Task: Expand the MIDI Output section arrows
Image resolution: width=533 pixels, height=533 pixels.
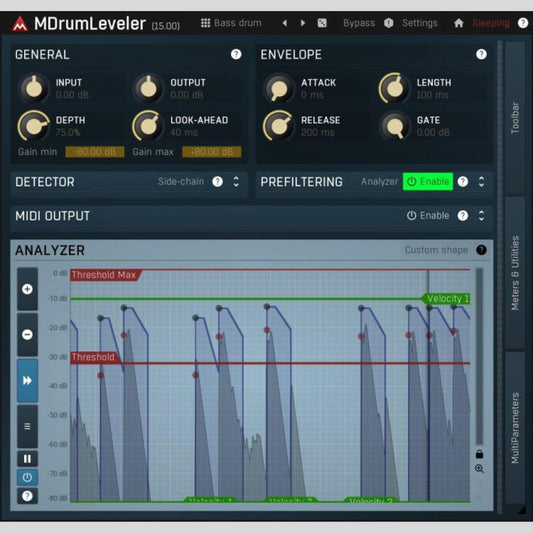Action: click(x=481, y=216)
